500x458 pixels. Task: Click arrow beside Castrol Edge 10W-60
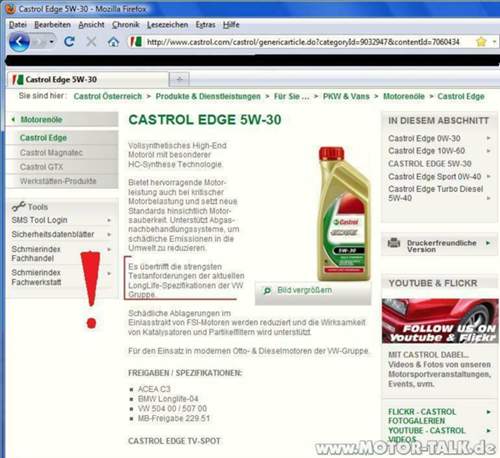488,151
